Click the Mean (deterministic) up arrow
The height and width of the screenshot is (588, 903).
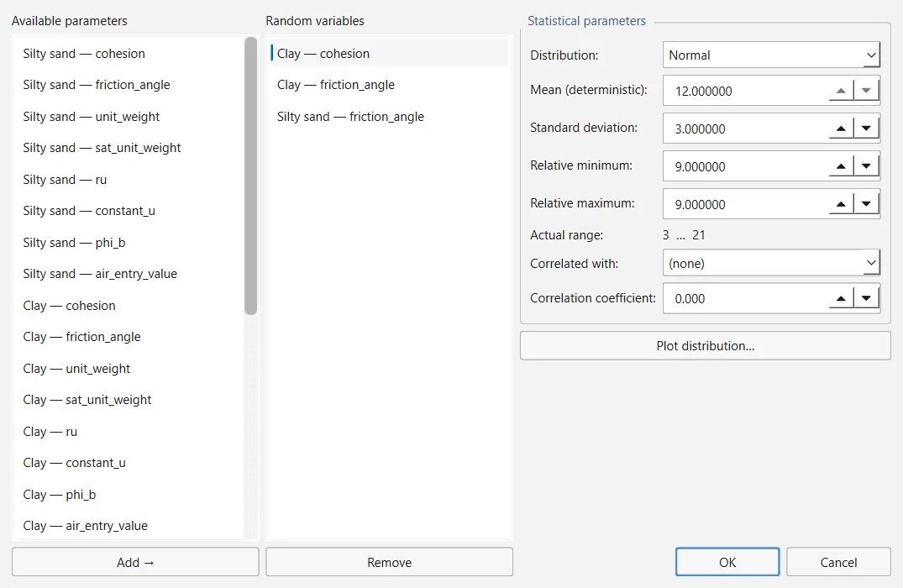point(841,91)
